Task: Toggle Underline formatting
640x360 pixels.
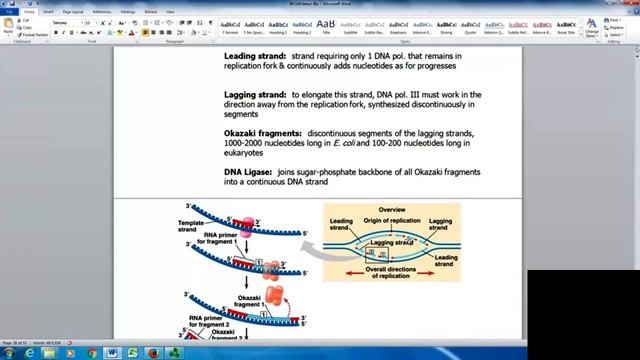Action: [71, 33]
